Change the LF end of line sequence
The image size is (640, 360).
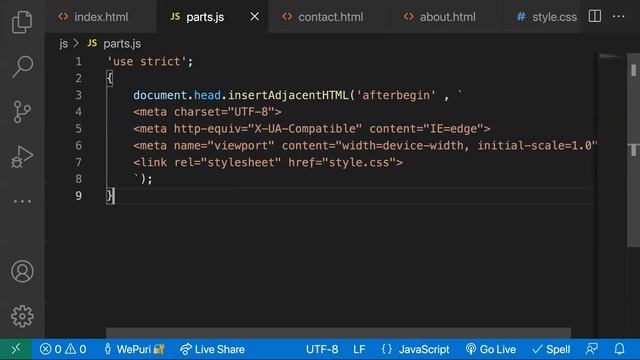point(359,349)
